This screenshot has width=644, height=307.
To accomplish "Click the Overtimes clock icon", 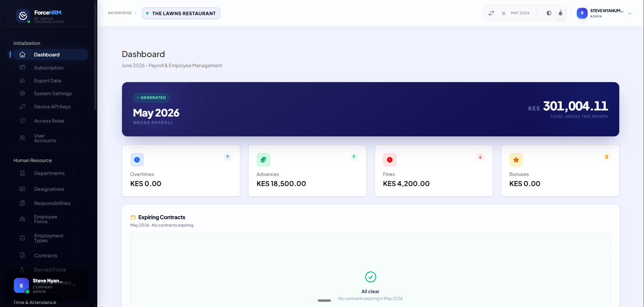I will [x=137, y=160].
